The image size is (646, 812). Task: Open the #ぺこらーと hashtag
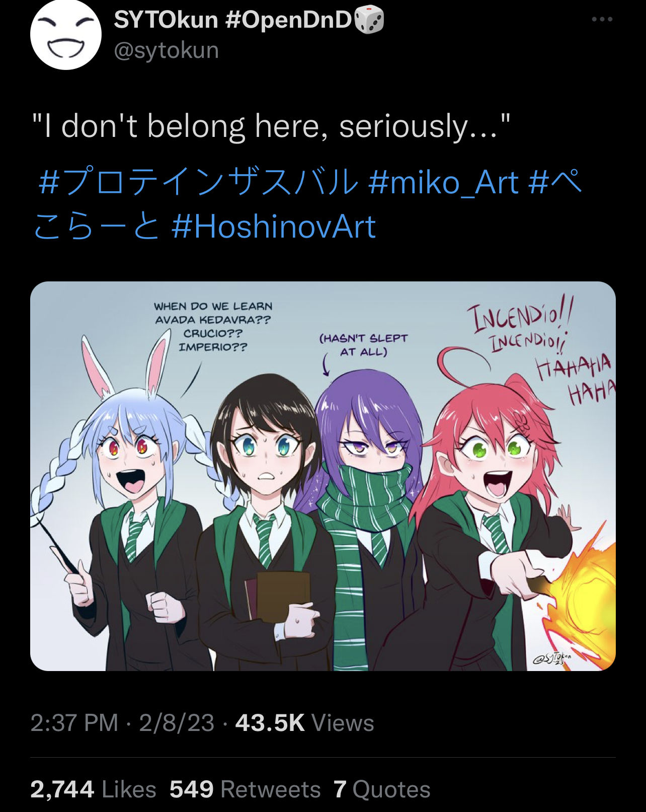(x=308, y=204)
